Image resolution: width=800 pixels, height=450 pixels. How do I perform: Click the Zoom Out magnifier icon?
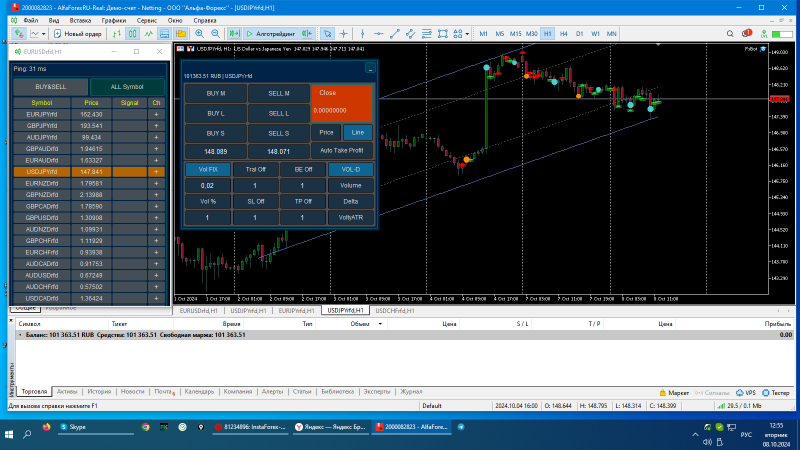coord(215,34)
